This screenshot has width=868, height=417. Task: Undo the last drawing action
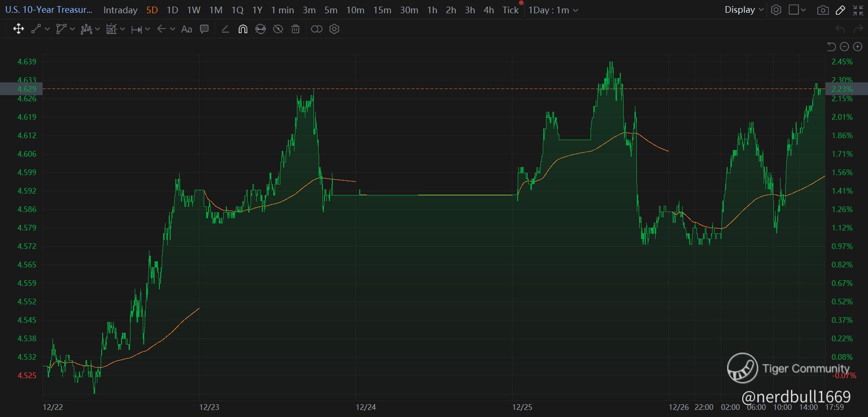click(840, 29)
